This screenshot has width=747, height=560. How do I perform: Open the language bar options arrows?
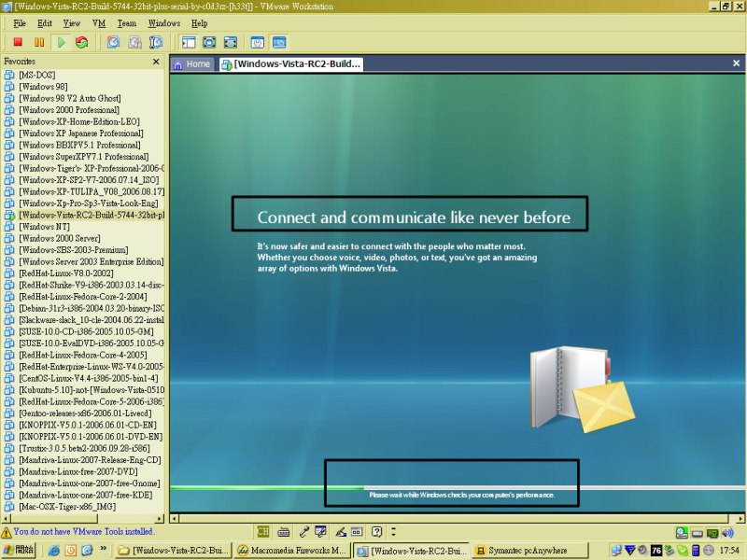[x=393, y=531]
